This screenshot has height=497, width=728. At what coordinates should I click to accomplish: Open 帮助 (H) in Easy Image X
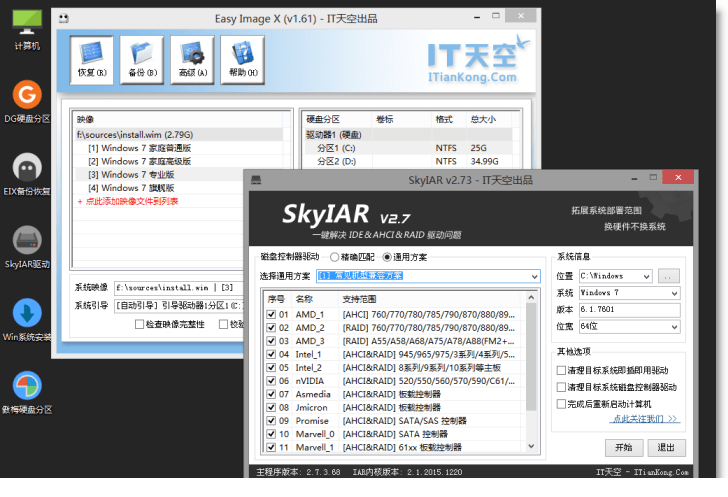coord(242,60)
